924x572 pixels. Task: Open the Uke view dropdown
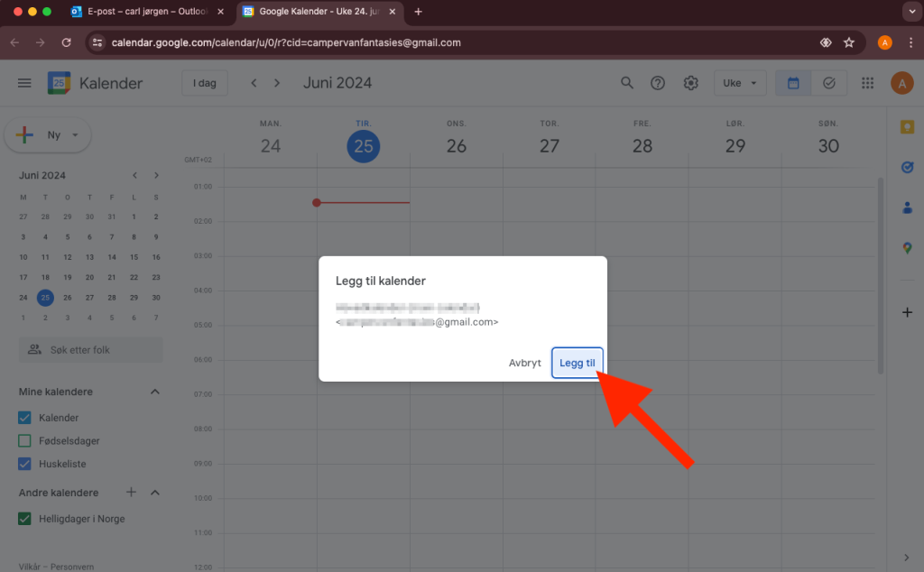tap(740, 83)
